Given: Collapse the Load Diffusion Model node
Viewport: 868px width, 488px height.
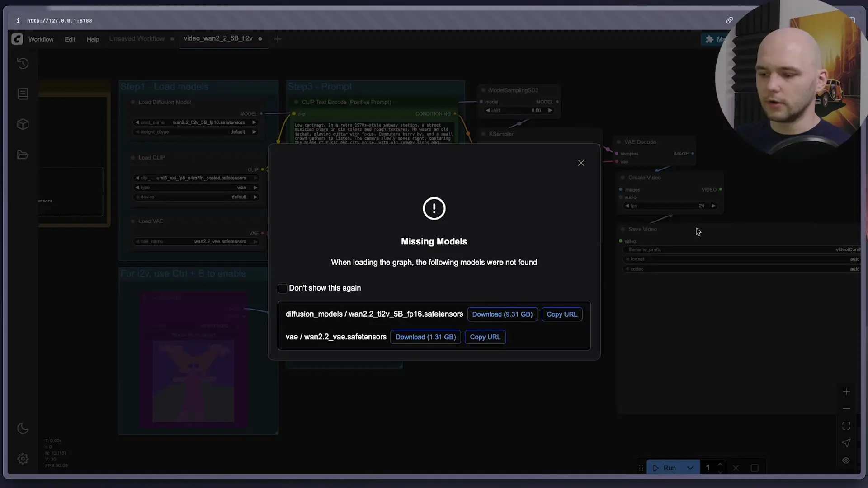Looking at the screenshot, I should coord(133,102).
